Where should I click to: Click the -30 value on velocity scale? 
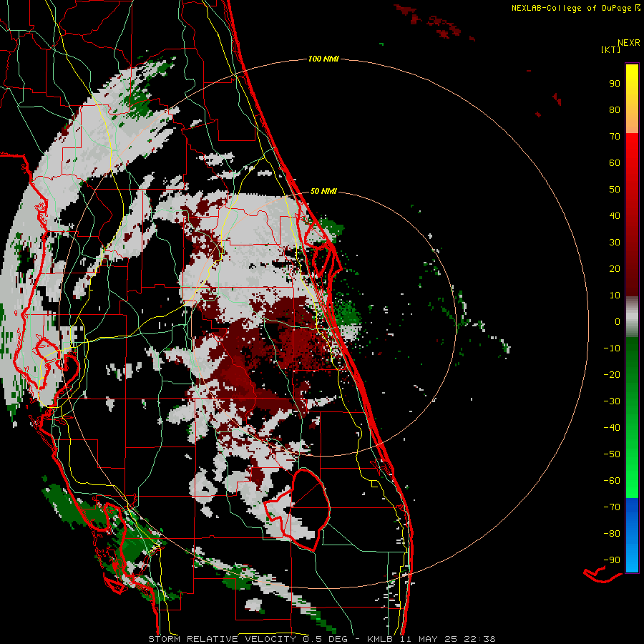pyautogui.click(x=612, y=401)
